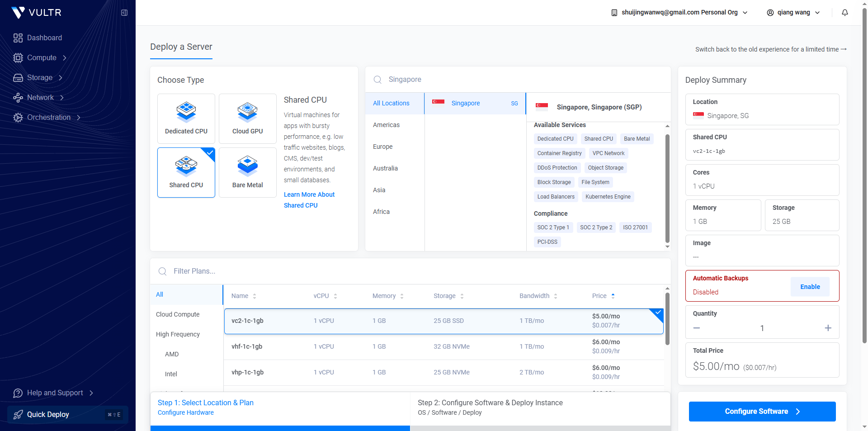Filter locations by Asia
The image size is (868, 431).
click(379, 190)
